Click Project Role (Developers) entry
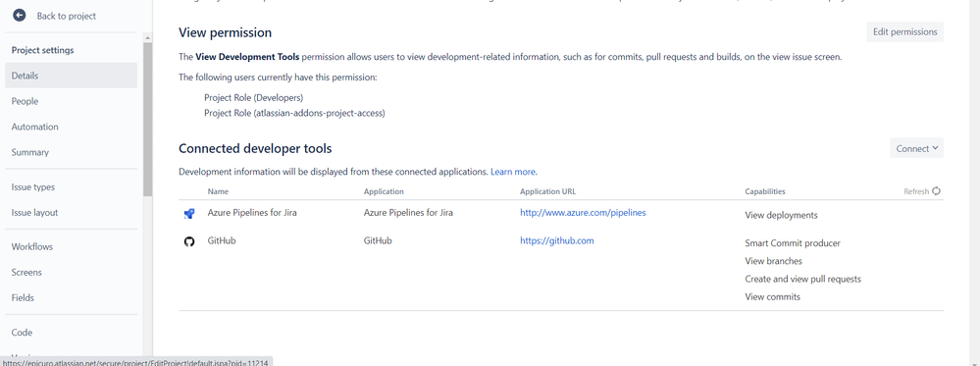Viewport: 980px width, 366px height. coord(253,97)
